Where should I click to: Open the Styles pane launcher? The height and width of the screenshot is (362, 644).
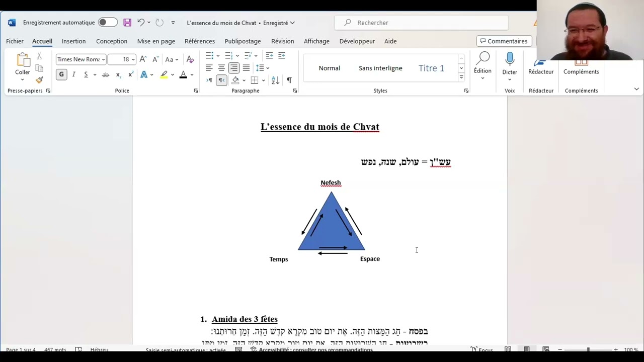pyautogui.click(x=466, y=90)
